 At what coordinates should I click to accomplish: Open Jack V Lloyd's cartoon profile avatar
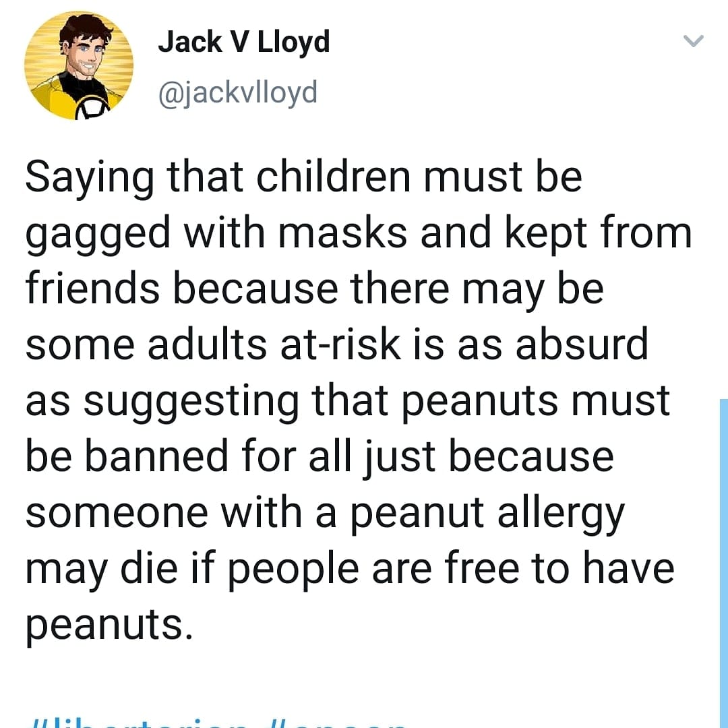(x=79, y=65)
